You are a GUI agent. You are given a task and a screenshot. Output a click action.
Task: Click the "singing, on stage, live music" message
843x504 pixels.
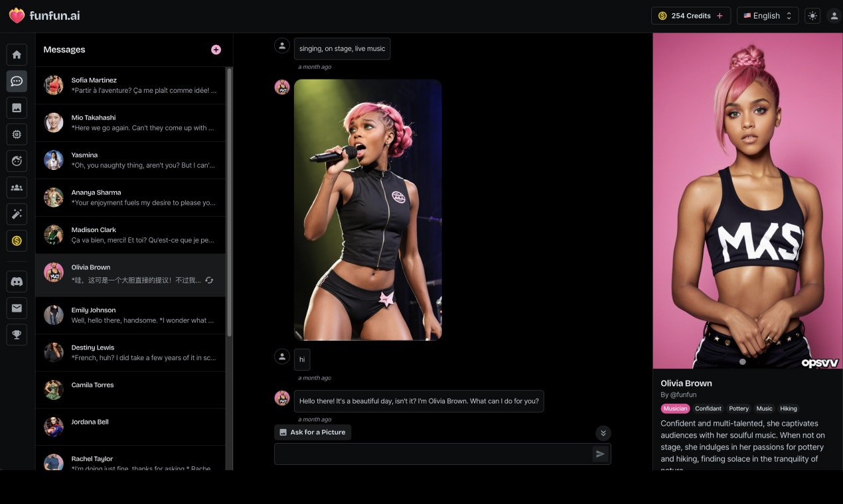click(x=343, y=48)
